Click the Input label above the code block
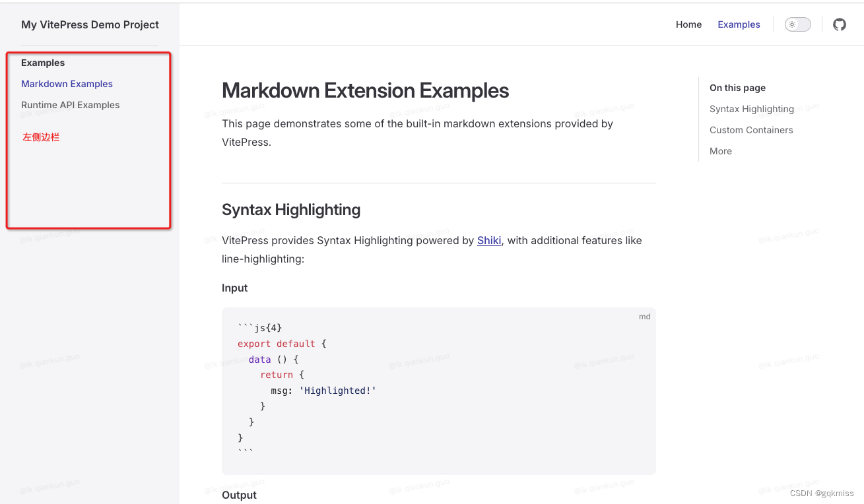The image size is (864, 504). (x=234, y=288)
